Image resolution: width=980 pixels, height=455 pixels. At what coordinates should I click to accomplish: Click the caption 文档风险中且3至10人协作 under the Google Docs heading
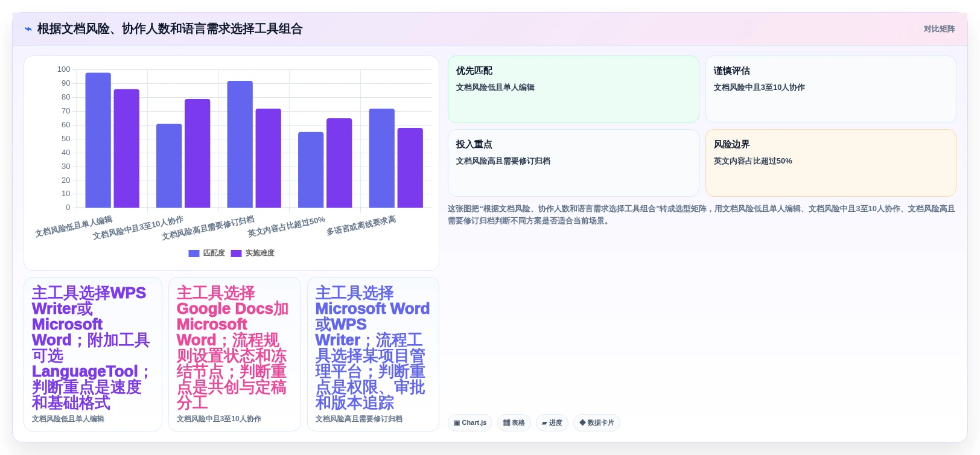219,419
